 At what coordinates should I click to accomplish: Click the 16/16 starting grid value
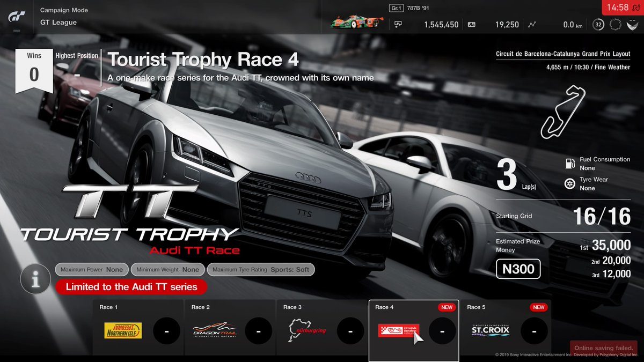tap(602, 217)
